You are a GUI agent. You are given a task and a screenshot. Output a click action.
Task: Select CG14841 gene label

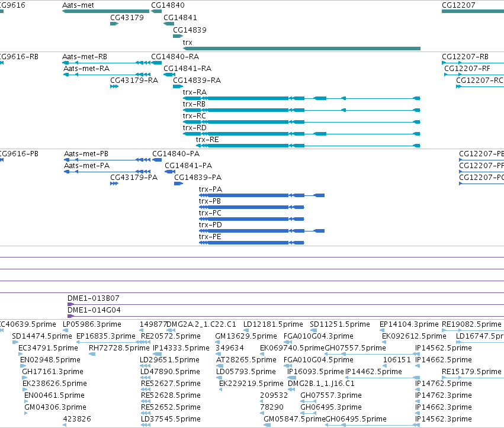coord(180,18)
